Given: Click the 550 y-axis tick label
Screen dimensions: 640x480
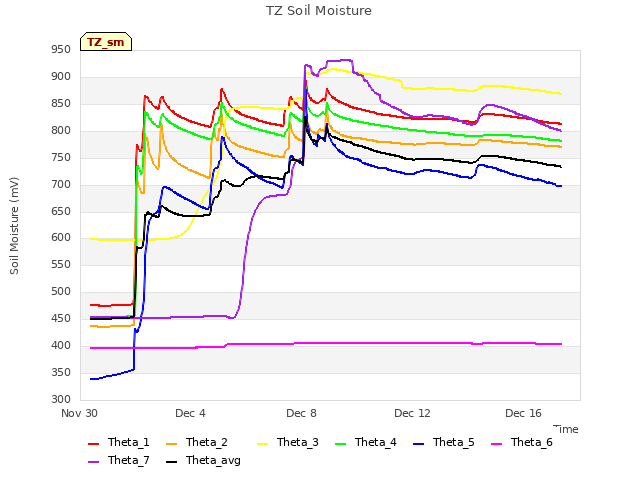Looking at the screenshot, I should [x=61, y=264].
